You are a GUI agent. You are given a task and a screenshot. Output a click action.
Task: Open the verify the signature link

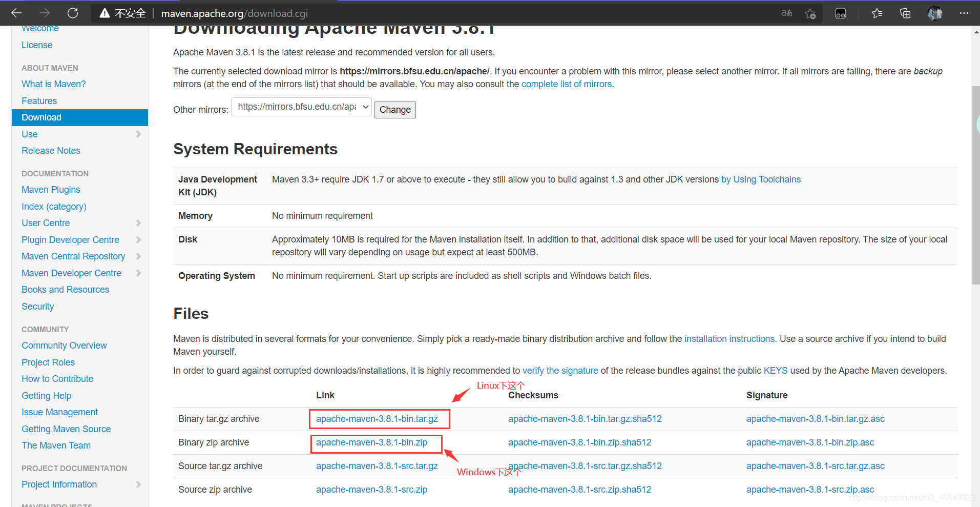tap(560, 371)
